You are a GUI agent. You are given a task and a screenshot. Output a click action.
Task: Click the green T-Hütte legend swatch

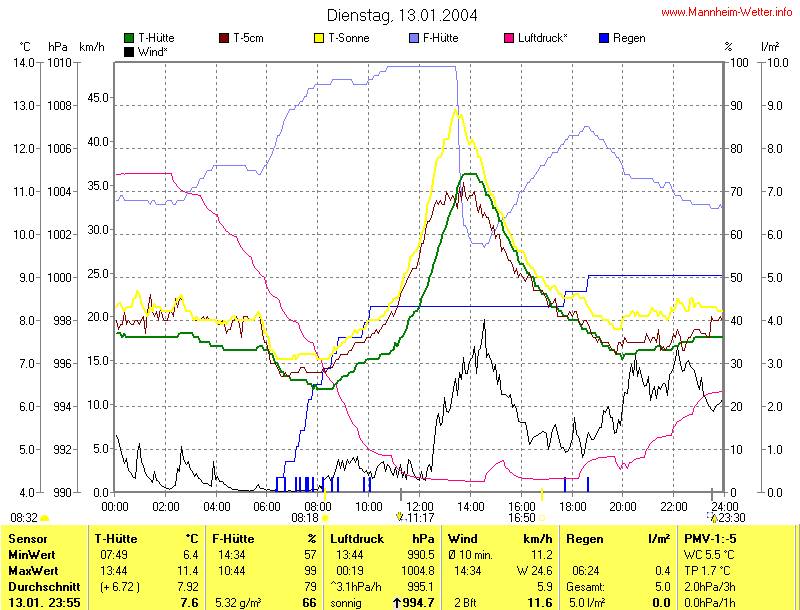pos(129,38)
